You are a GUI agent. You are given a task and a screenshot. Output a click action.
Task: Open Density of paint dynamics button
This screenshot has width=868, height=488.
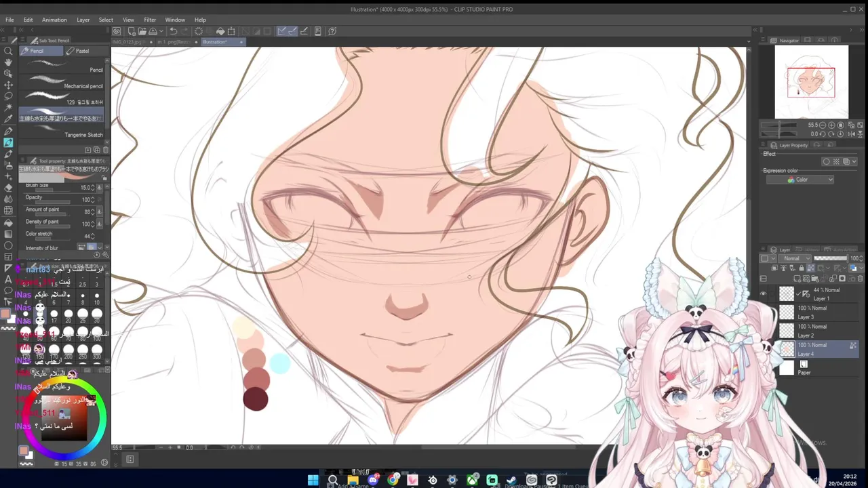[x=100, y=224]
